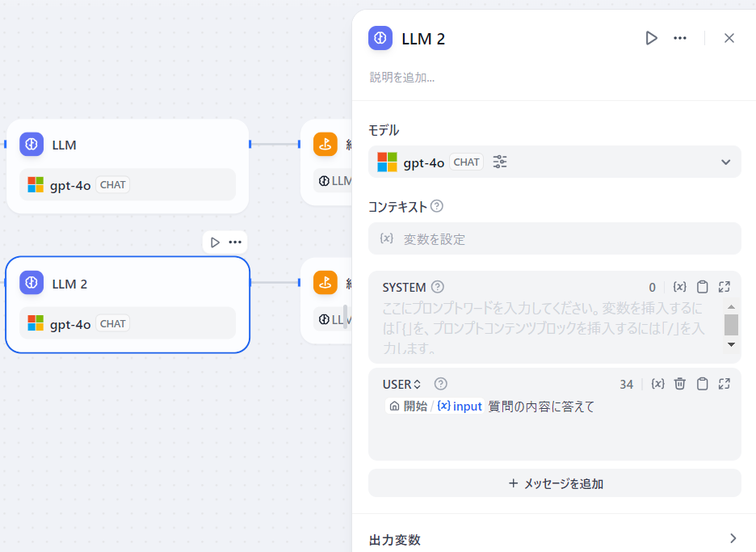Run LLM 2 node from canvas toolbar
The height and width of the screenshot is (552, 756).
coord(215,242)
